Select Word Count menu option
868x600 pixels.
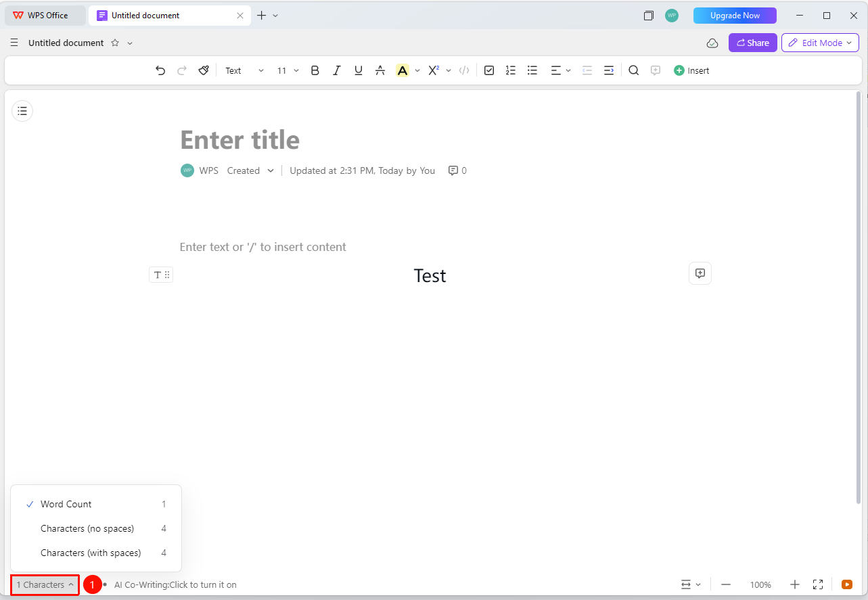96,504
